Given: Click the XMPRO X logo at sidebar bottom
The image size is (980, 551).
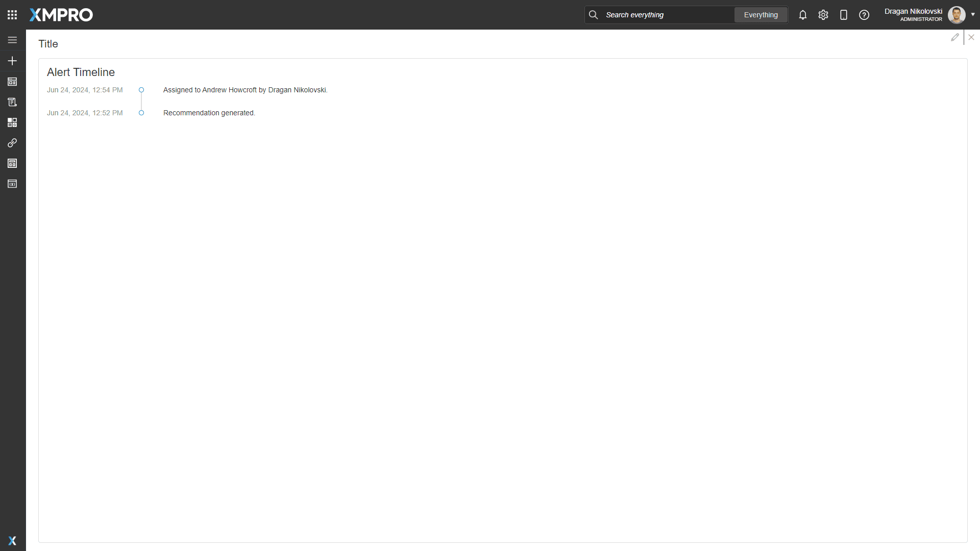Looking at the screenshot, I should [x=12, y=541].
